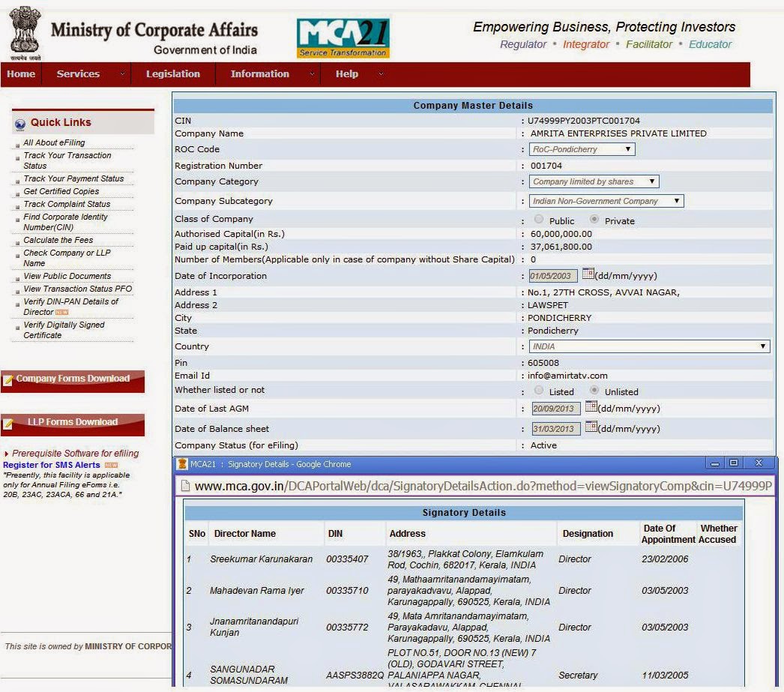This screenshot has height=692, width=784.
Task: Click the Company Forms Download button
Action: tap(73, 382)
